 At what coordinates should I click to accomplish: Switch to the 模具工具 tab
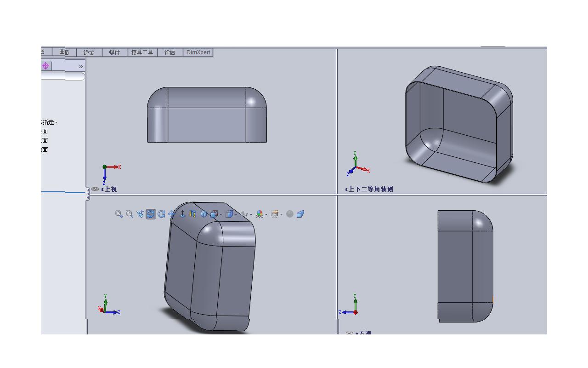pyautogui.click(x=142, y=52)
